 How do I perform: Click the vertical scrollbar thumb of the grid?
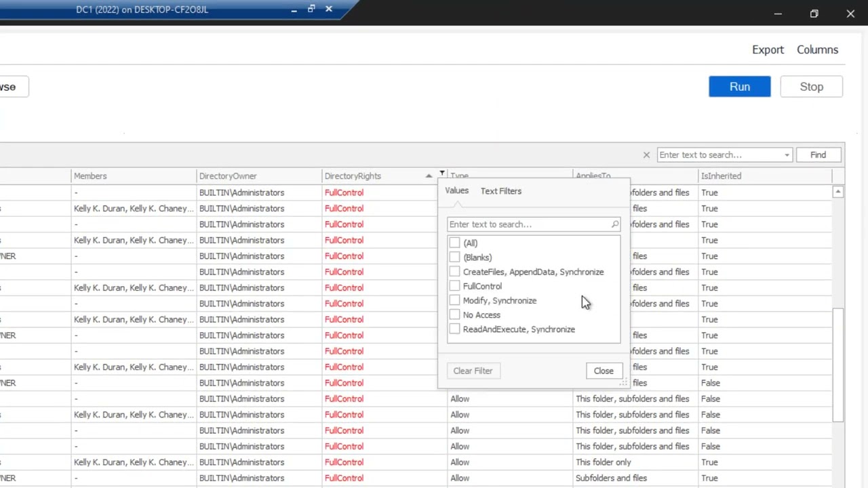838,365
